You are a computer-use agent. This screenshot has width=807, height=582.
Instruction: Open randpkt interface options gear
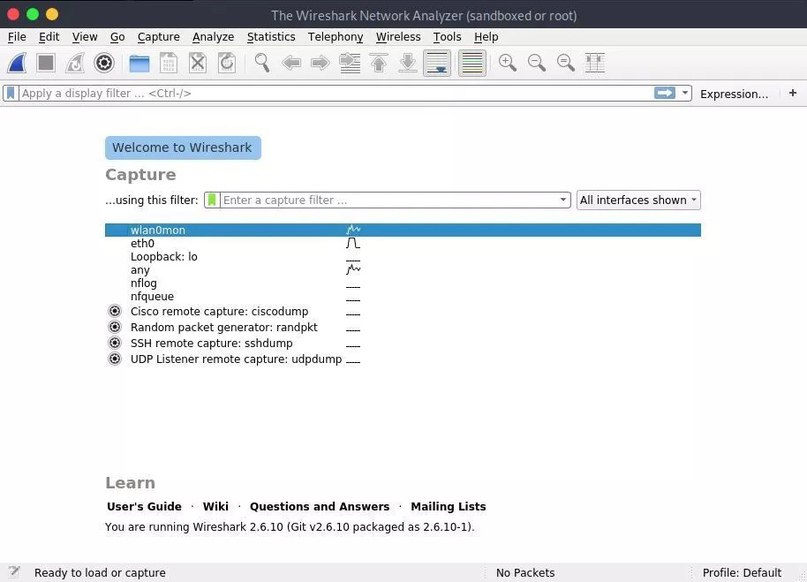pyautogui.click(x=115, y=327)
